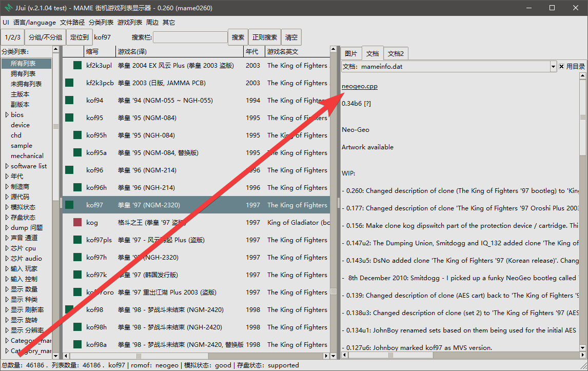This screenshot has height=371, width=588.
Task: Open the 语言/language menu
Action: coord(34,23)
